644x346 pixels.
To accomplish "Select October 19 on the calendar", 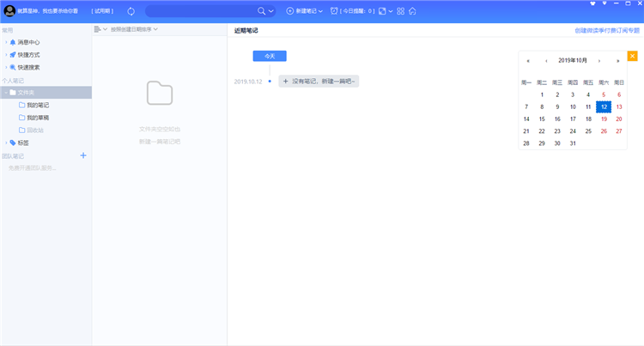I will [604, 119].
